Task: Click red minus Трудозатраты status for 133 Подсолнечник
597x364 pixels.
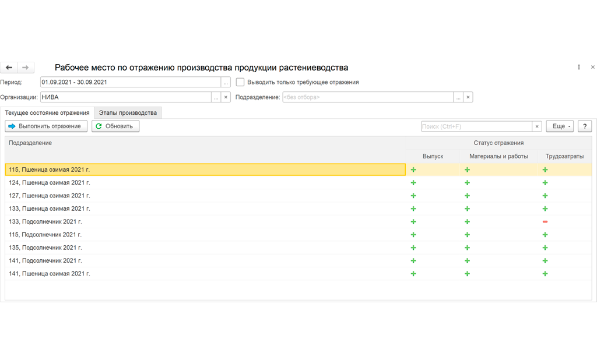Action: pos(545,222)
